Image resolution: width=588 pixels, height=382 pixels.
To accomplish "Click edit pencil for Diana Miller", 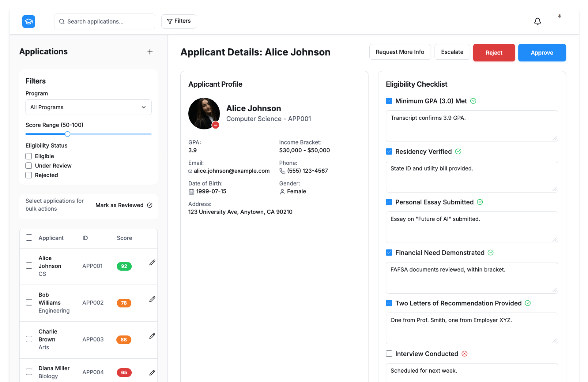I will [x=152, y=373].
